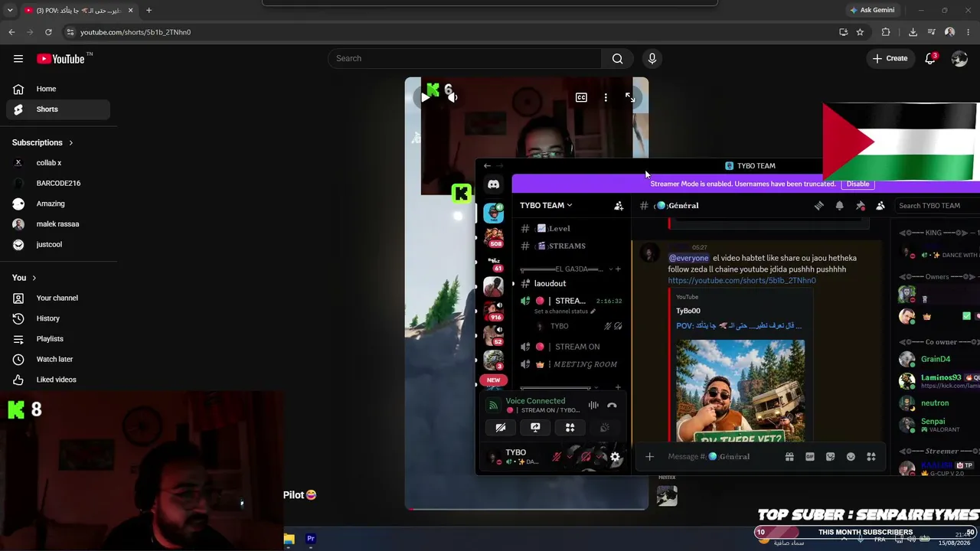Toggle closed captions on the Short
The height and width of the screenshot is (551, 980).
[581, 98]
